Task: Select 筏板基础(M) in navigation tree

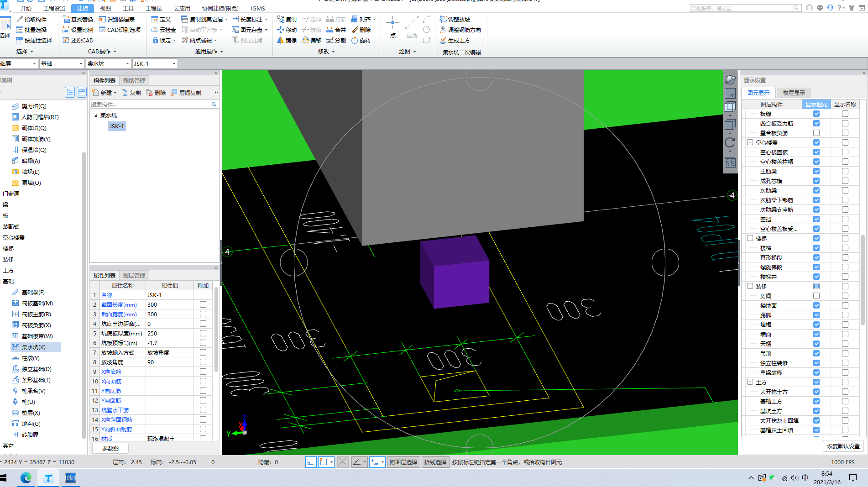Action: (x=32, y=303)
